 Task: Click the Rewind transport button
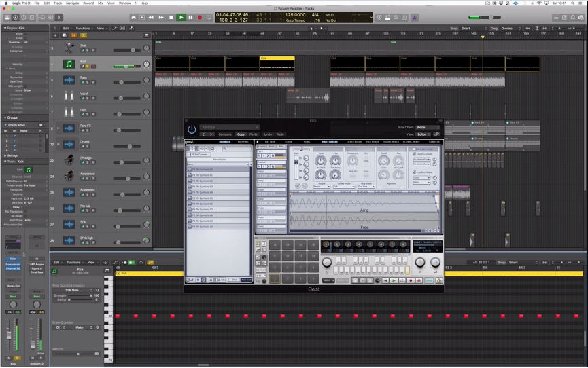(151, 17)
